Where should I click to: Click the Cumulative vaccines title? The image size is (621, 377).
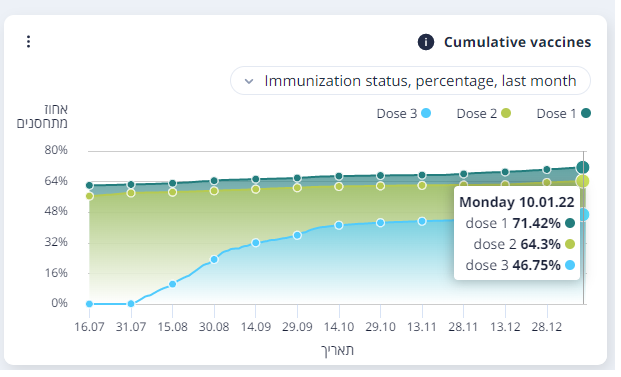[x=517, y=42]
